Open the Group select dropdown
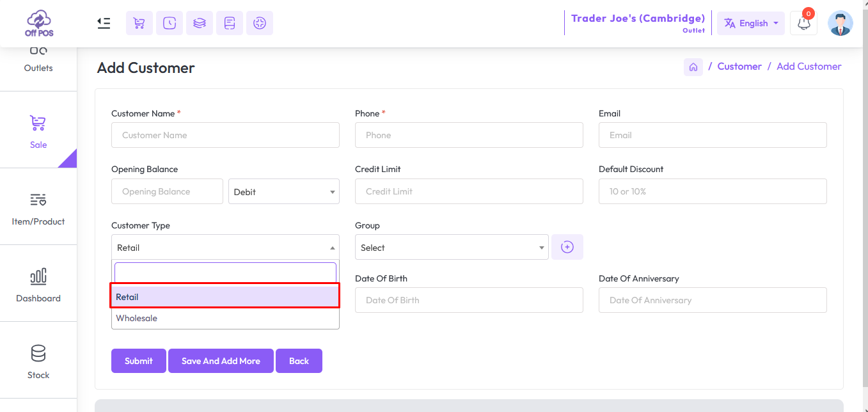The image size is (868, 412). pos(451,248)
